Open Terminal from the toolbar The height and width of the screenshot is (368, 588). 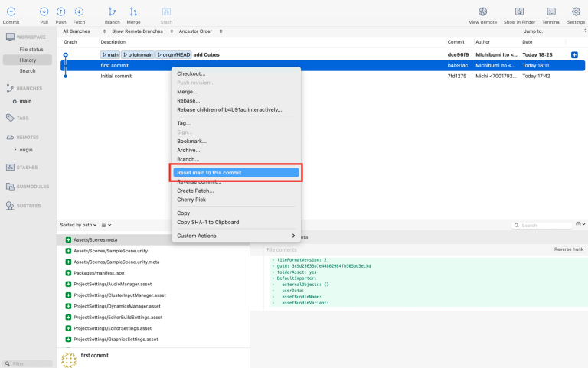550,11
